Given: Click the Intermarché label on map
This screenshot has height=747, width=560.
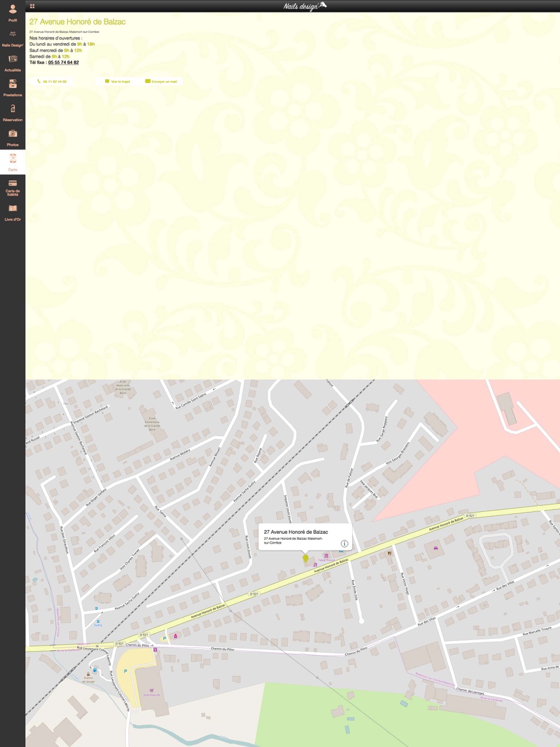Looking at the screenshot, I should [x=152, y=695].
